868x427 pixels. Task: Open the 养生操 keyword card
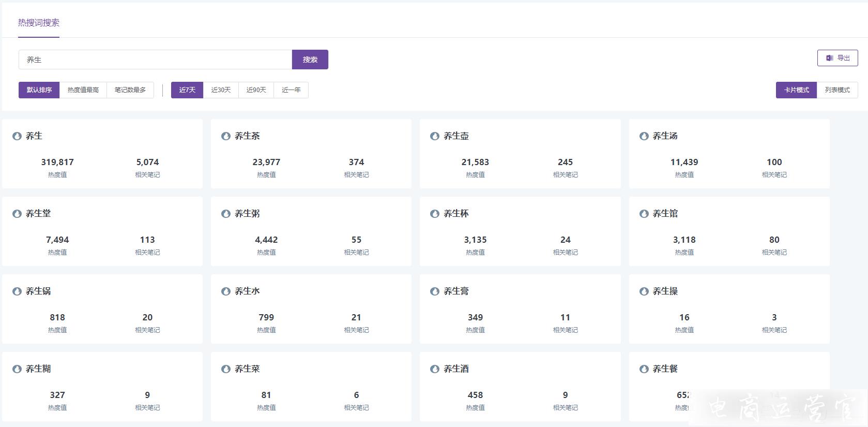[x=729, y=309]
